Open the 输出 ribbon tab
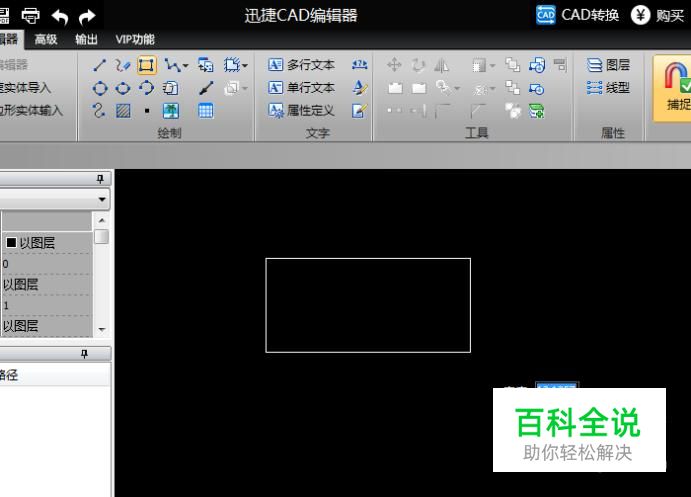691x497 pixels. coord(86,40)
